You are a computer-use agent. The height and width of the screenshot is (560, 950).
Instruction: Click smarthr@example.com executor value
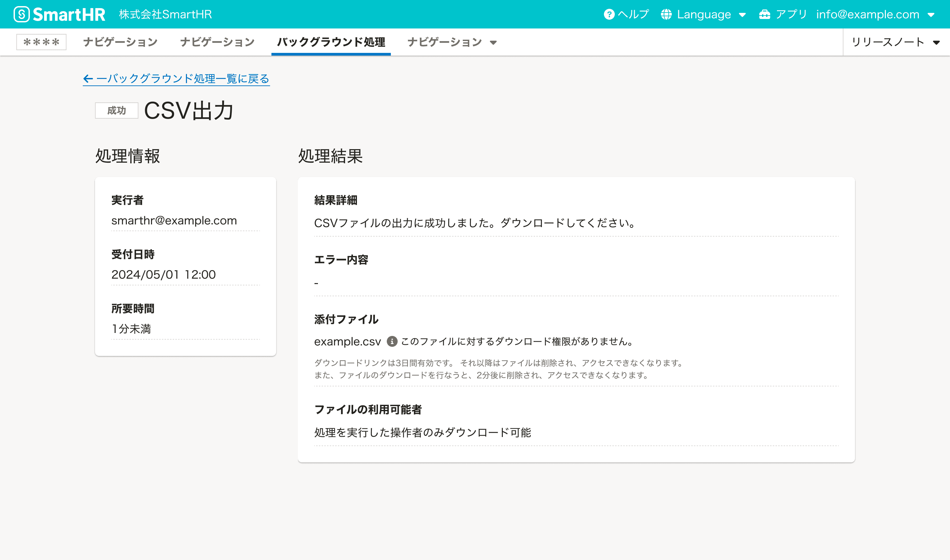174,220
